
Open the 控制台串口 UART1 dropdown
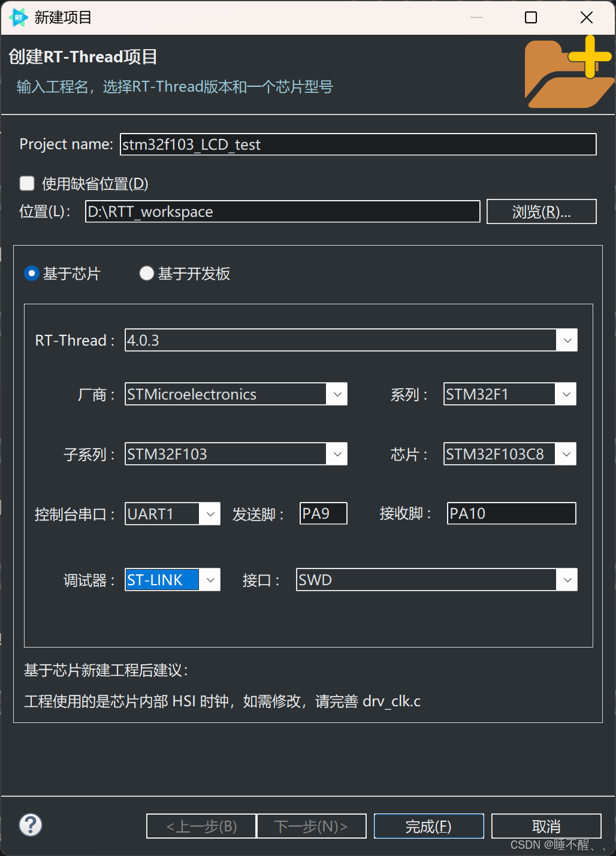click(x=210, y=514)
